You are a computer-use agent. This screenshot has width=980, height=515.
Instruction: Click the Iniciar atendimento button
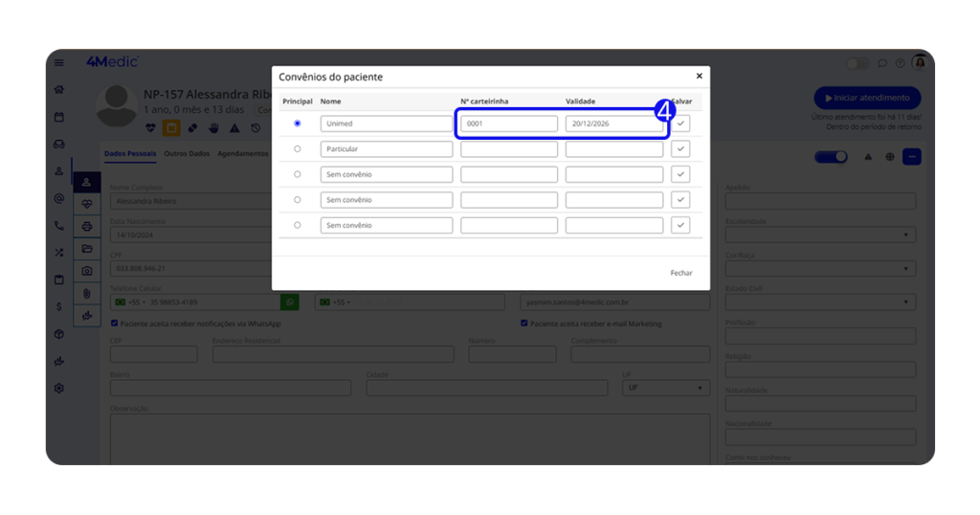click(x=867, y=98)
